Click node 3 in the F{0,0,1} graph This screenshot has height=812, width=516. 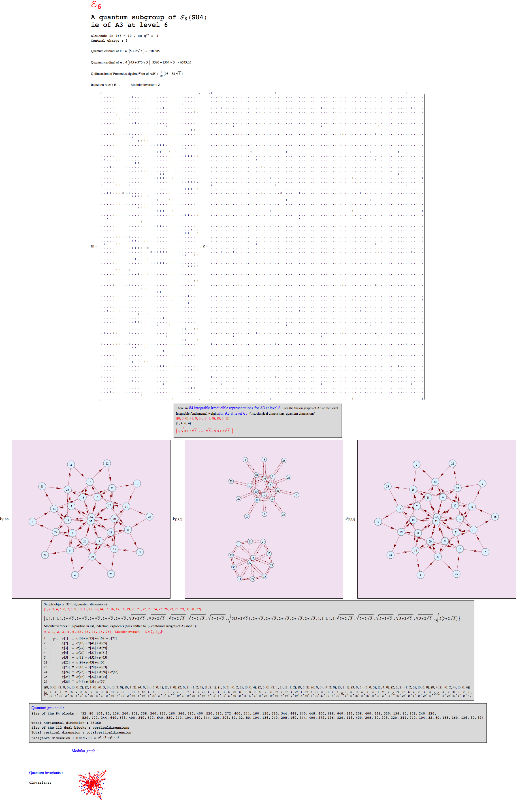click(378, 522)
